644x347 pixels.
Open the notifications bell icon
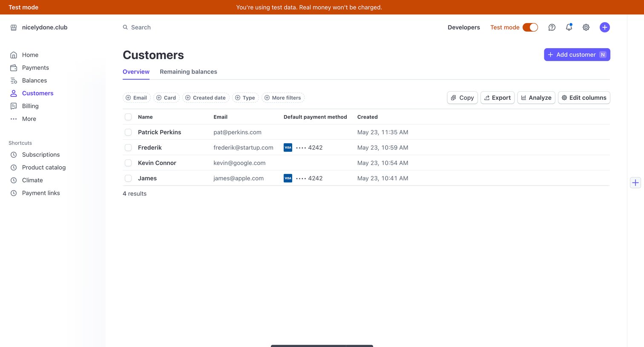(x=569, y=27)
